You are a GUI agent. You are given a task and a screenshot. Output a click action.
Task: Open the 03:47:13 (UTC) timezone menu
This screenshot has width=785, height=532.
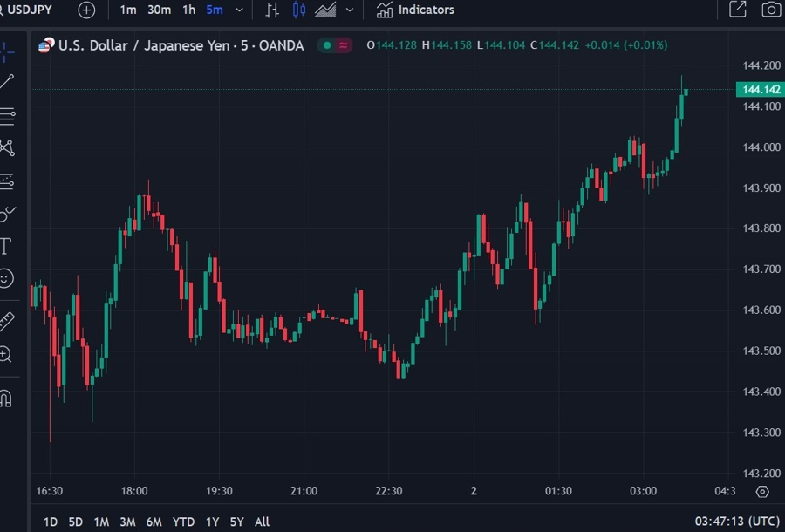(736, 522)
